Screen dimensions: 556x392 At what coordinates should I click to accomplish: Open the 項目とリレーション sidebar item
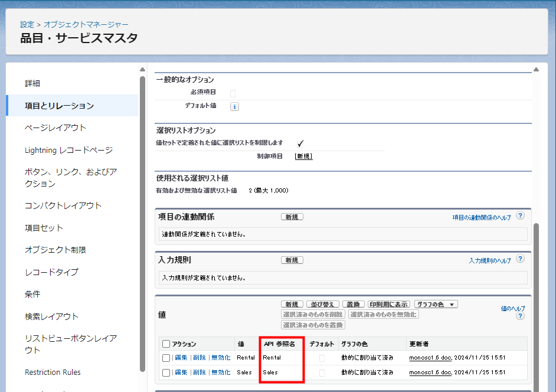point(59,106)
